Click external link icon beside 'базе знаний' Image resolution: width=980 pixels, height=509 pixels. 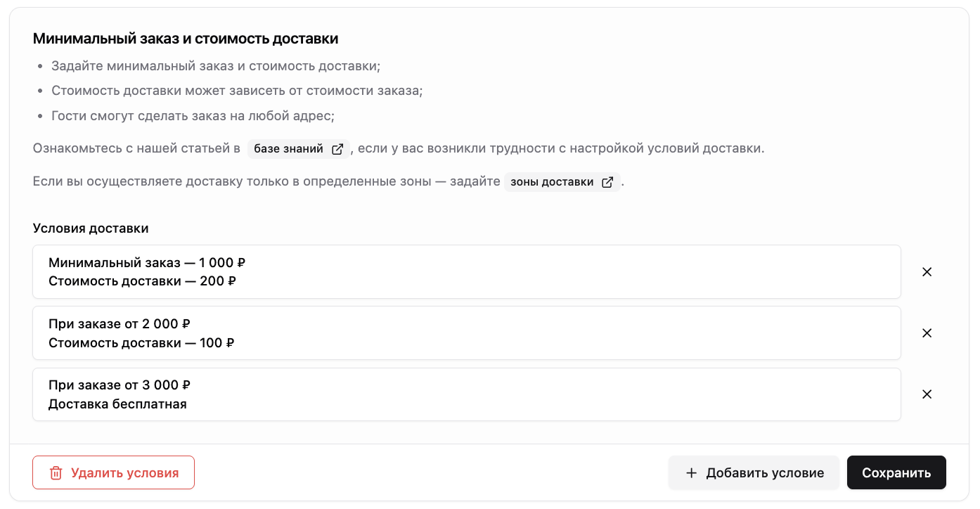click(x=337, y=149)
